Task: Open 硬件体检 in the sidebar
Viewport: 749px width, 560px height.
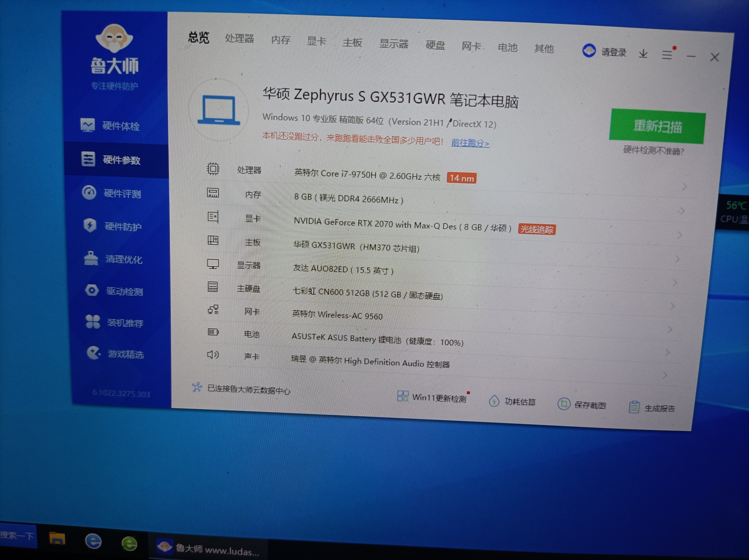Action: click(x=110, y=125)
